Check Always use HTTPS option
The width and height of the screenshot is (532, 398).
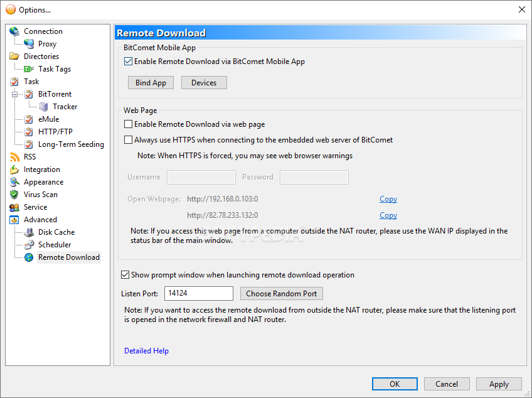[128, 140]
